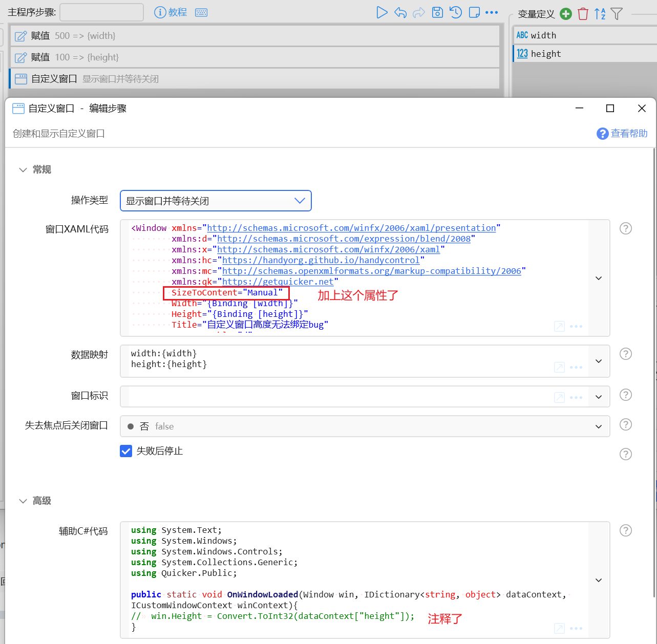Screen dimensions: 657x644
Task: Click the XAML field more options dots
Action: pyautogui.click(x=576, y=327)
